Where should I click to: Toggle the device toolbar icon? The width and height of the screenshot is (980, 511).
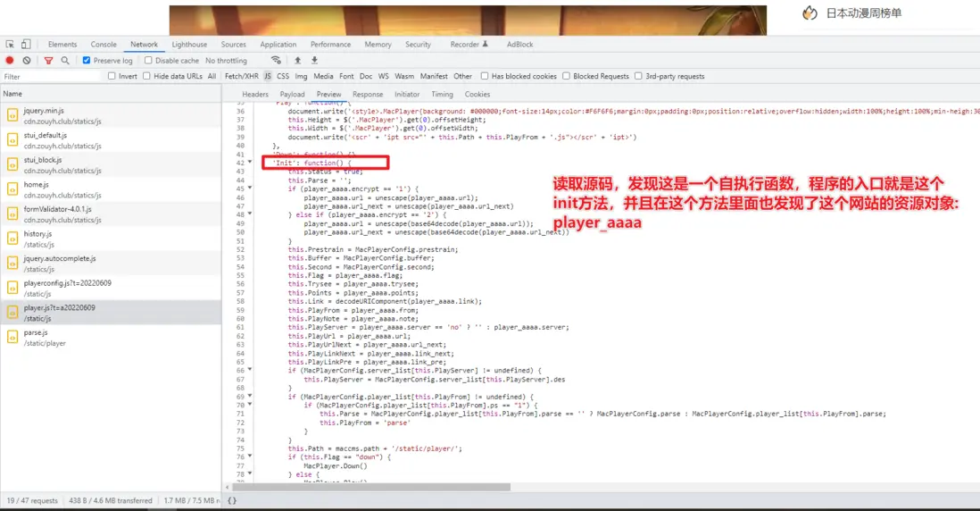coord(26,45)
